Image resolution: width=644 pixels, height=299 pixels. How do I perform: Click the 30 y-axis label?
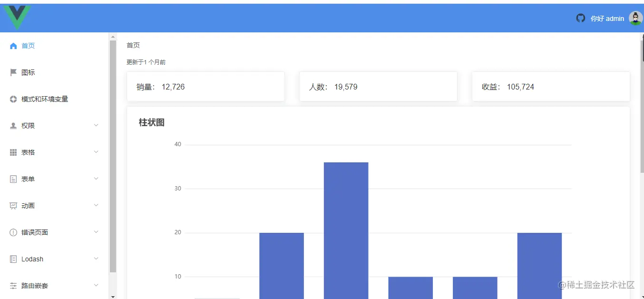(178, 189)
